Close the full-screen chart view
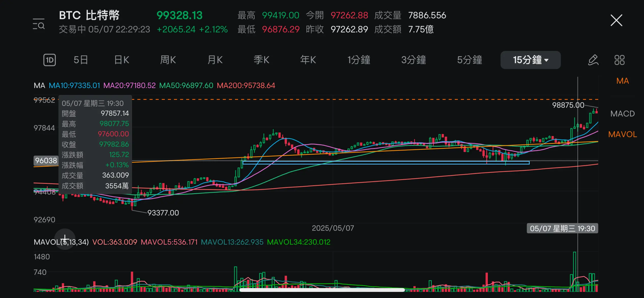The height and width of the screenshot is (298, 644). coord(616,20)
